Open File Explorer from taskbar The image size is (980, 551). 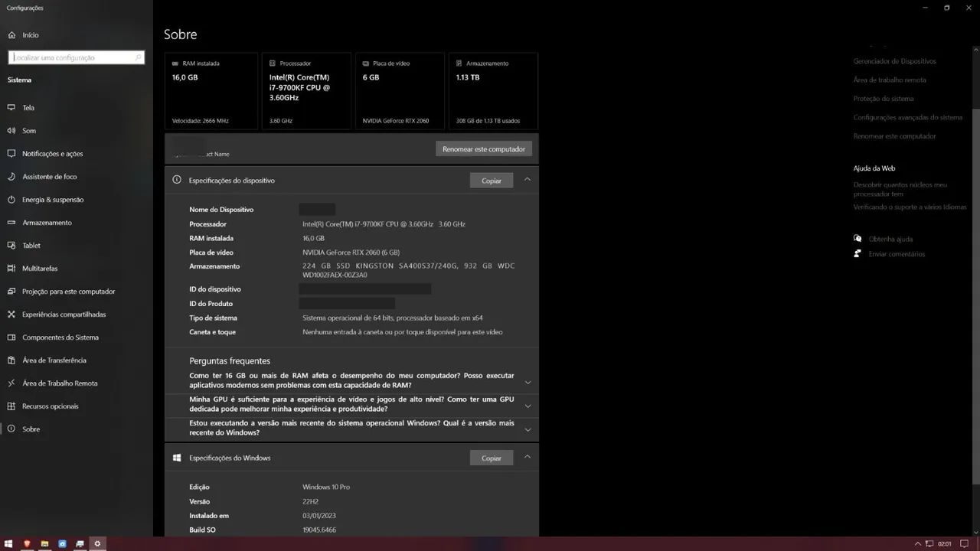44,544
